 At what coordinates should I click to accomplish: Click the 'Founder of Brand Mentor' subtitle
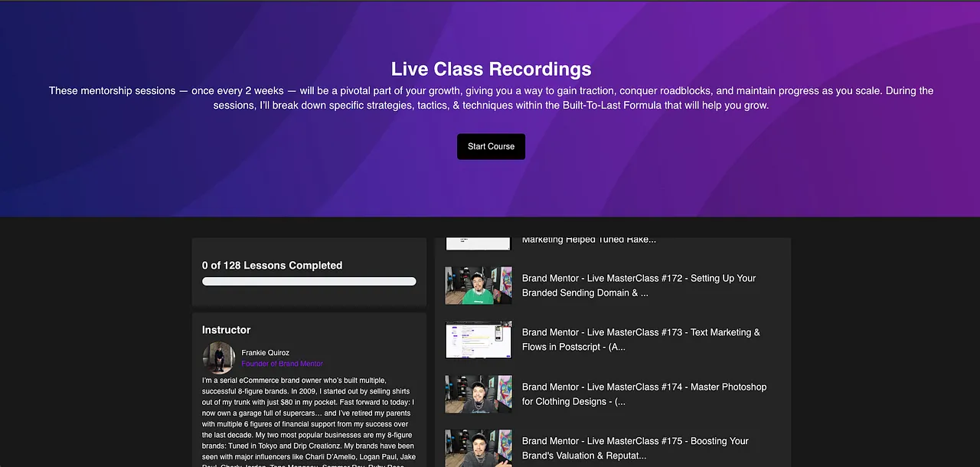click(283, 364)
